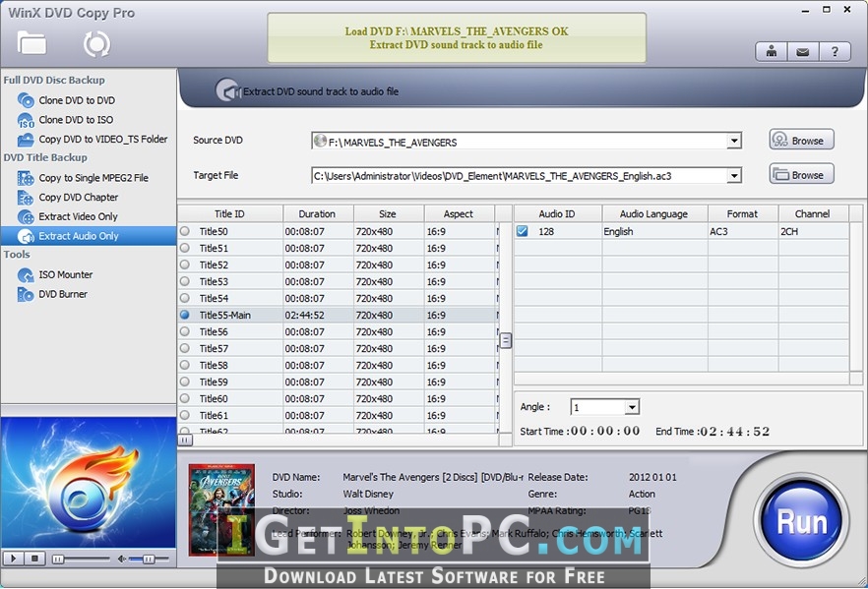Click the DVD Burner icon

coord(26,294)
